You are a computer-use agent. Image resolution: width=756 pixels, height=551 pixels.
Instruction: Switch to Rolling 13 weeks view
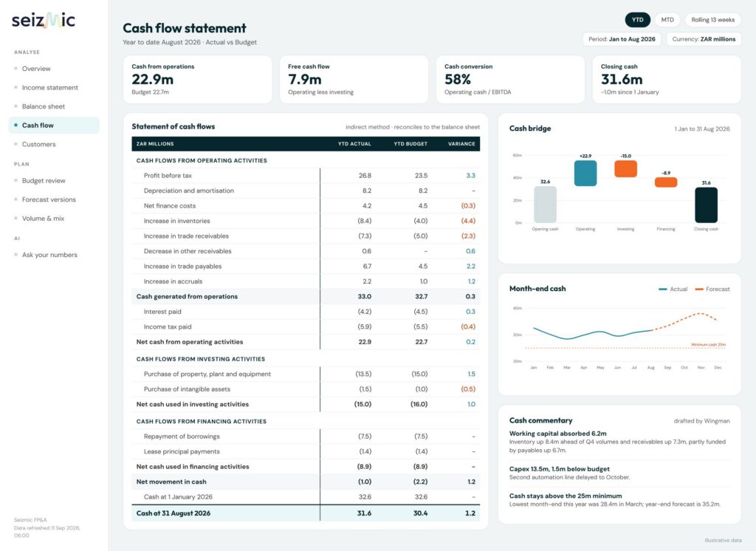click(x=712, y=20)
